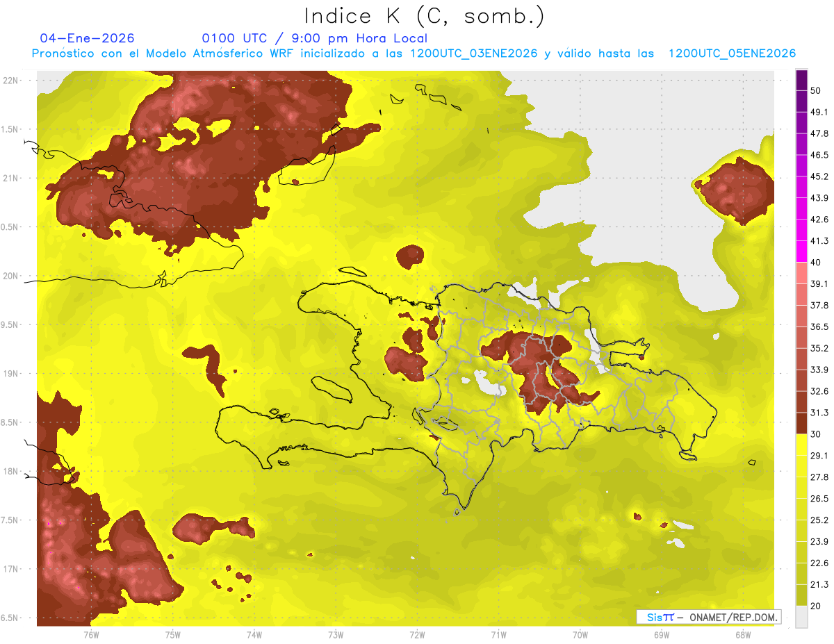834x644 pixels.
Task: Pick the bright yellow swatch between 29.1 and 30
Action: coord(801,445)
